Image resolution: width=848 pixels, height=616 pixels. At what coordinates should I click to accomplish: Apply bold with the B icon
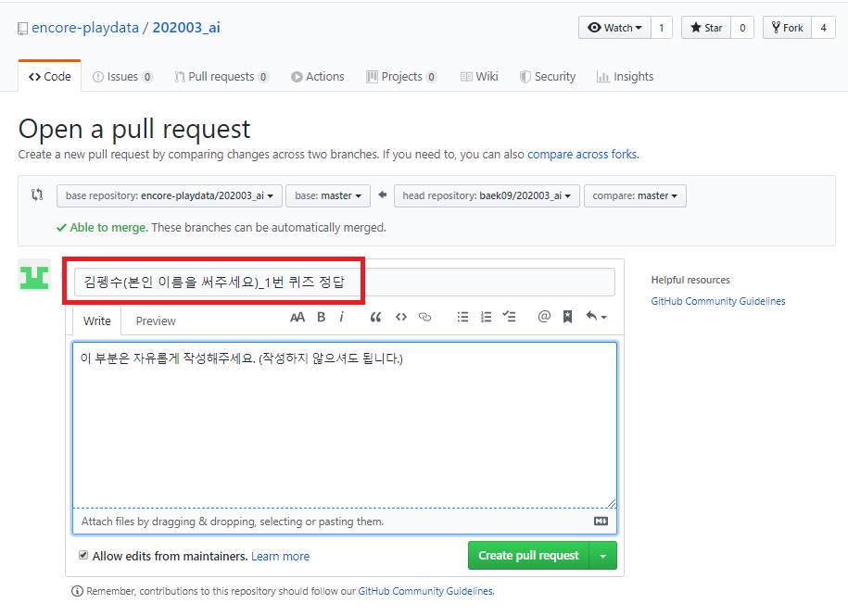pos(322,317)
